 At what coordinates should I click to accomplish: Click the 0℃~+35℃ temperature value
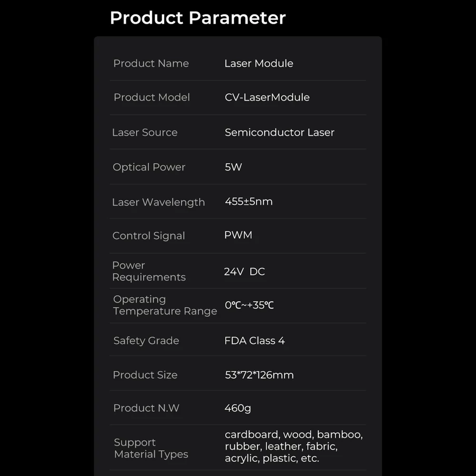pos(249,305)
